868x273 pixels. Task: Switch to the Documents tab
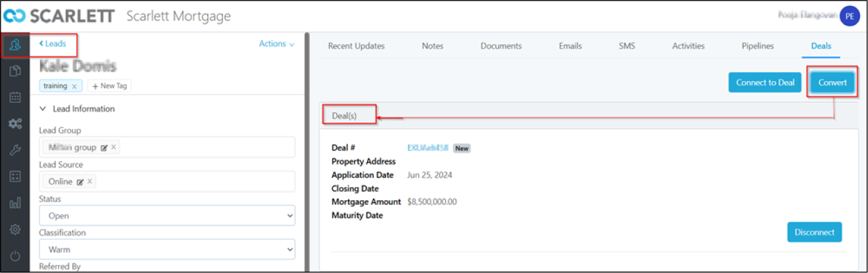click(501, 46)
